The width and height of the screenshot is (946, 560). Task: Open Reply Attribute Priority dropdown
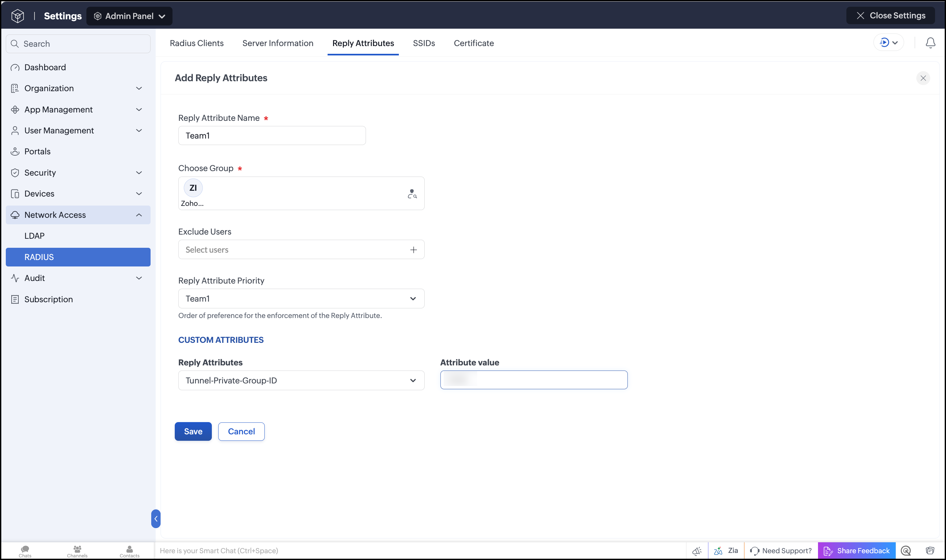301,299
